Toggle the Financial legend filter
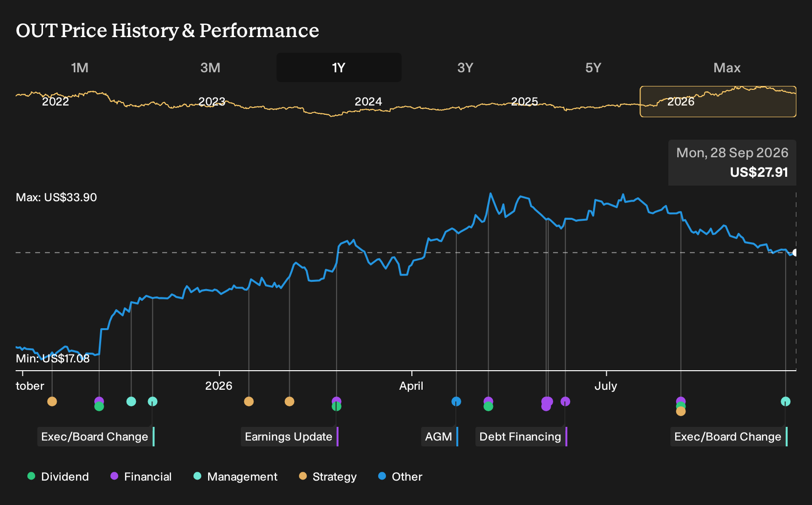The image size is (812, 505). click(141, 477)
